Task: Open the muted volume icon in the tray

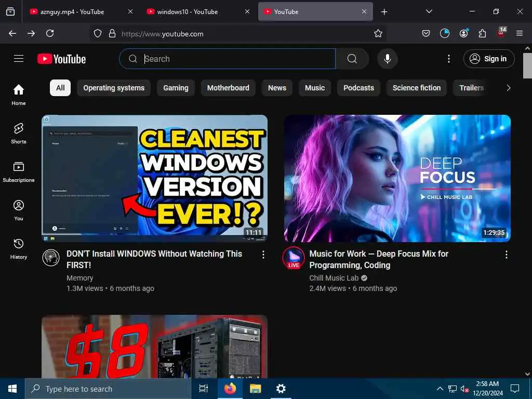Action: click(464, 389)
